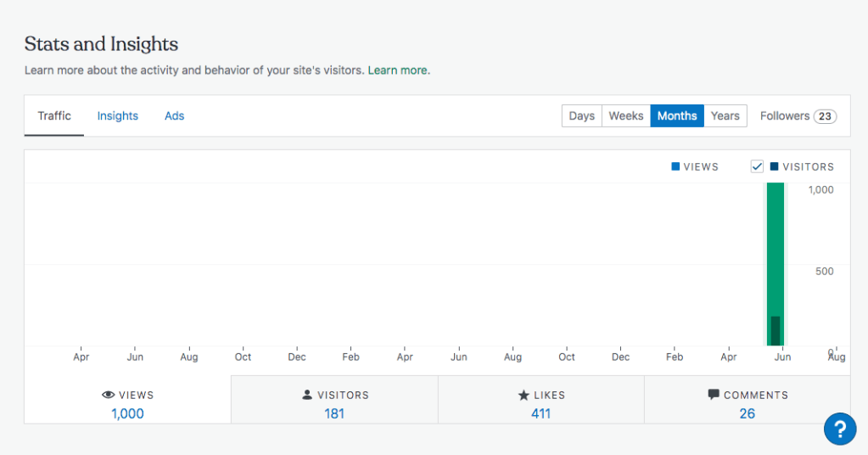This screenshot has height=455, width=868.
Task: Open the Followers count link
Action: (798, 116)
